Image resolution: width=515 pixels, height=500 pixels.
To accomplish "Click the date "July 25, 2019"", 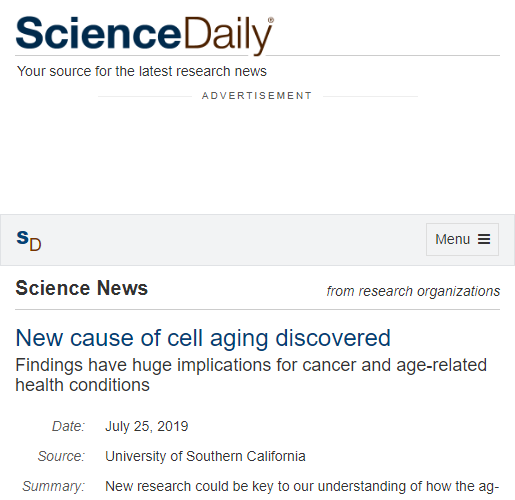I will tap(147, 426).
